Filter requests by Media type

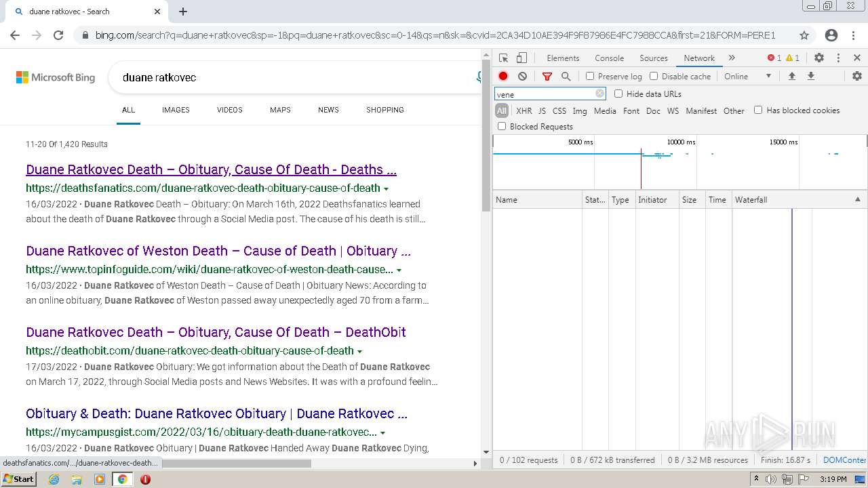605,110
